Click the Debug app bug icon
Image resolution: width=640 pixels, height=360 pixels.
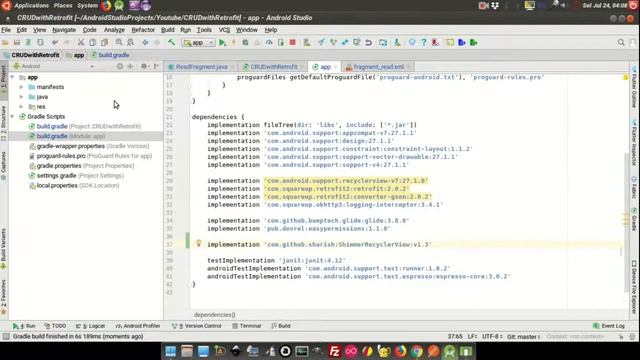coord(245,42)
